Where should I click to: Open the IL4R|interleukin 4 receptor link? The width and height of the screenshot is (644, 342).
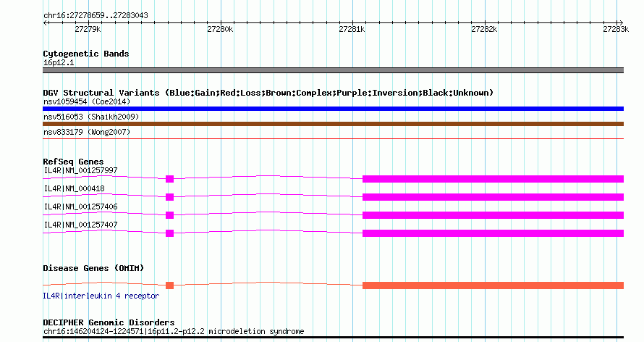(101, 296)
